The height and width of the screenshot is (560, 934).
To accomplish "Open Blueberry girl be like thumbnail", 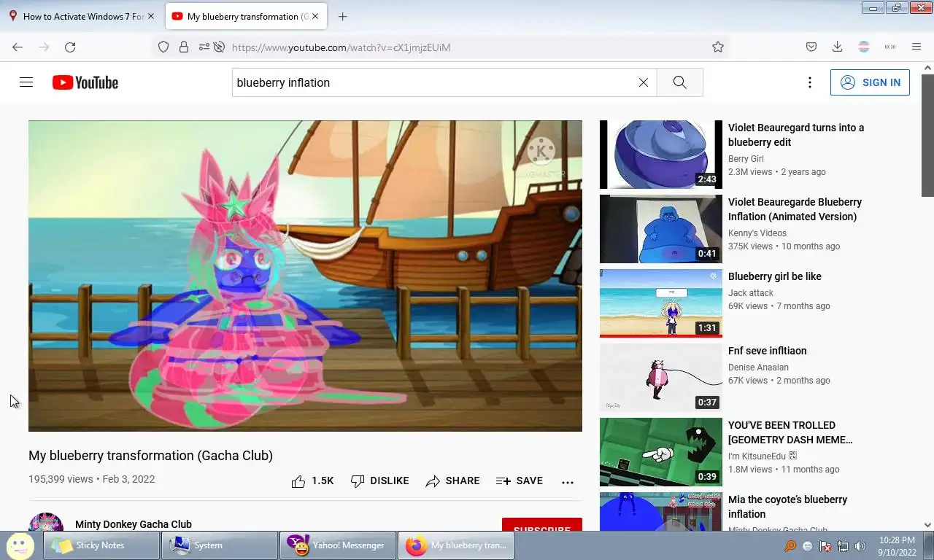I will pos(661,303).
